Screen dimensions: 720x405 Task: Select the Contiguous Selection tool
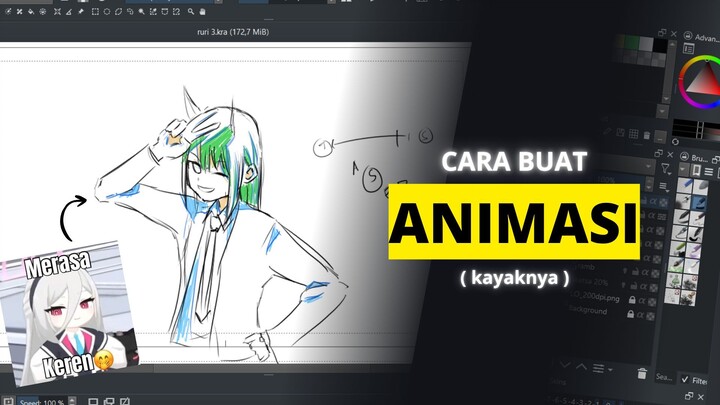[141, 11]
